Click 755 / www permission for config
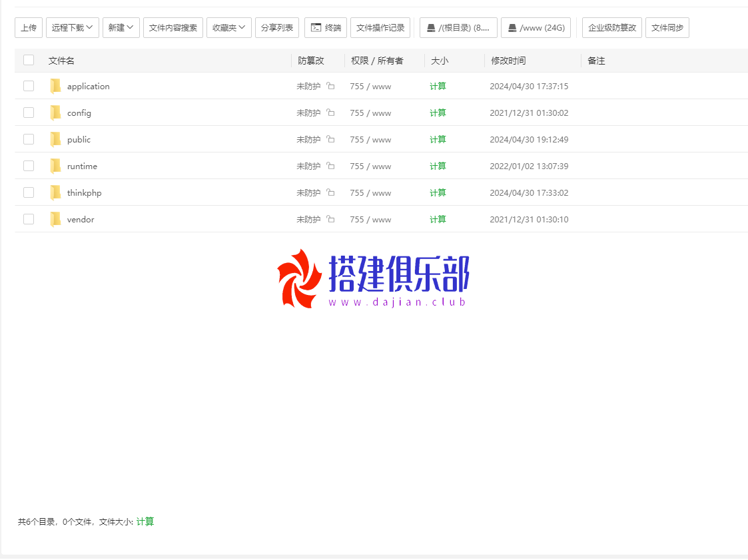Screen dimensions: 748x560 (370, 113)
